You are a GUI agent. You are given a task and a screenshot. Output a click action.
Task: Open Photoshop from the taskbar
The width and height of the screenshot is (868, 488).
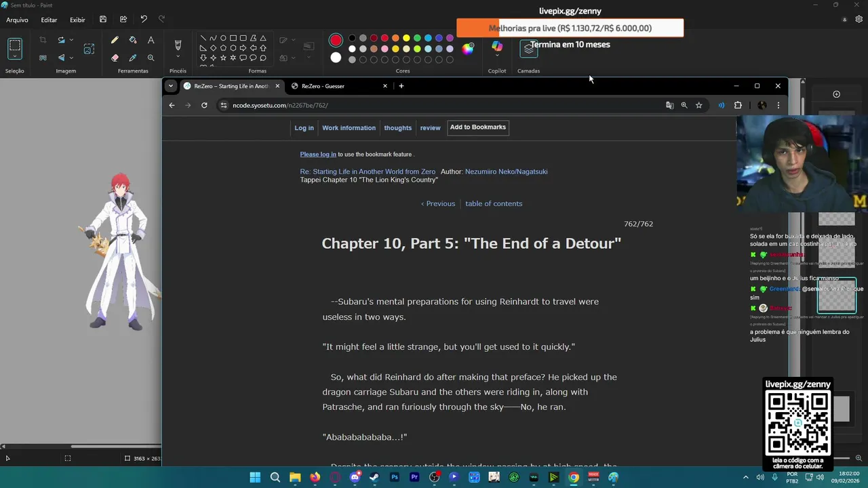395,477
